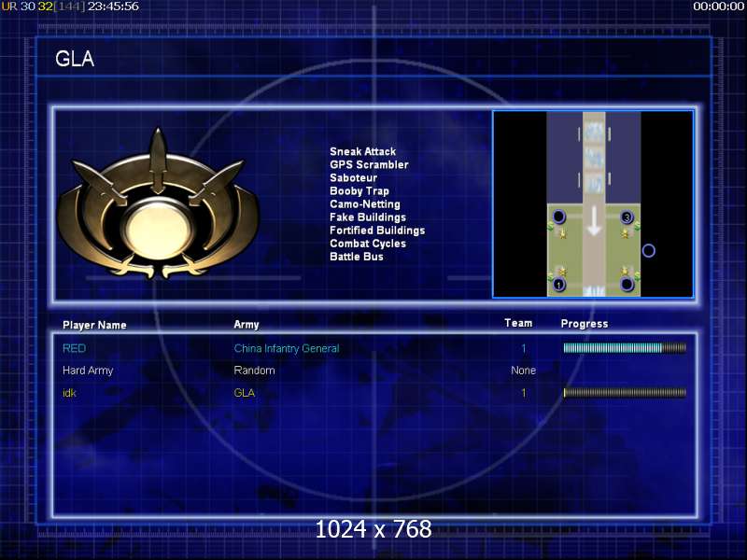Click the hollow circle beside the minimap terrain
Image resolution: width=747 pixels, height=560 pixels.
coord(648,250)
